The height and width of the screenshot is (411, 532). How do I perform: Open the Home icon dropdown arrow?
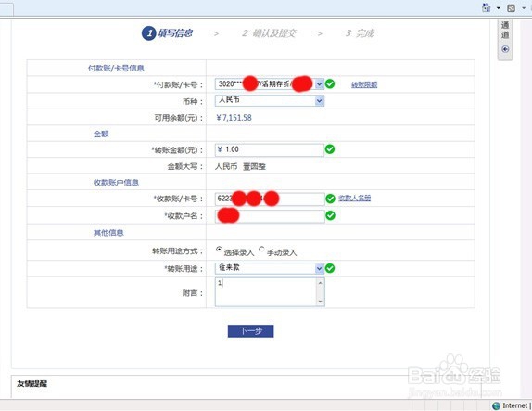(x=499, y=7)
